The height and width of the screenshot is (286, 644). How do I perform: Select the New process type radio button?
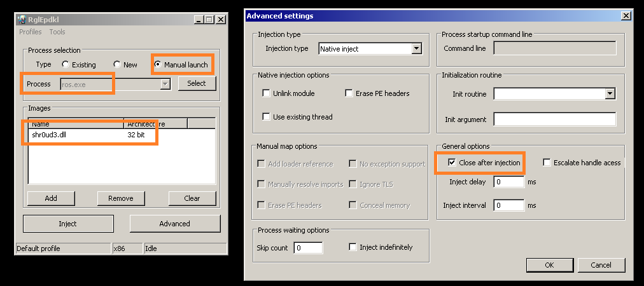[117, 65]
